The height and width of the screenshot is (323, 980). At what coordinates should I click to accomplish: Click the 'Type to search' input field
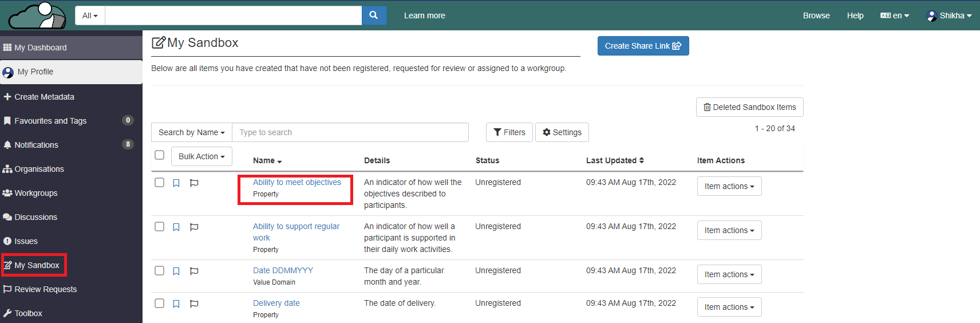coord(350,132)
